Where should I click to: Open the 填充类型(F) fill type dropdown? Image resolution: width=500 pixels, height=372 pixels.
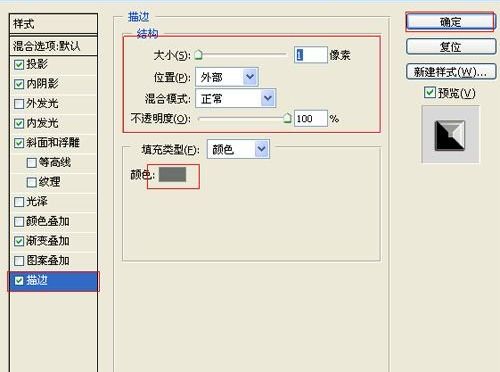(238, 149)
